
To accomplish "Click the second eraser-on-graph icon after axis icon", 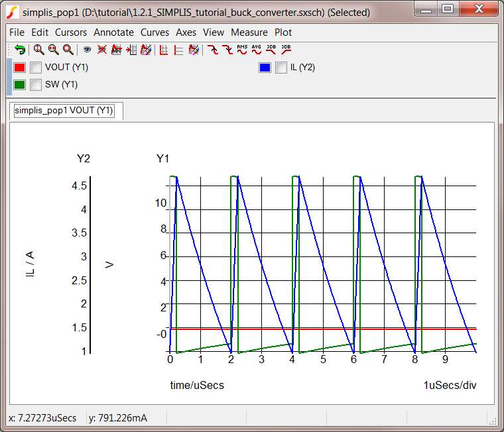I will (194, 50).
